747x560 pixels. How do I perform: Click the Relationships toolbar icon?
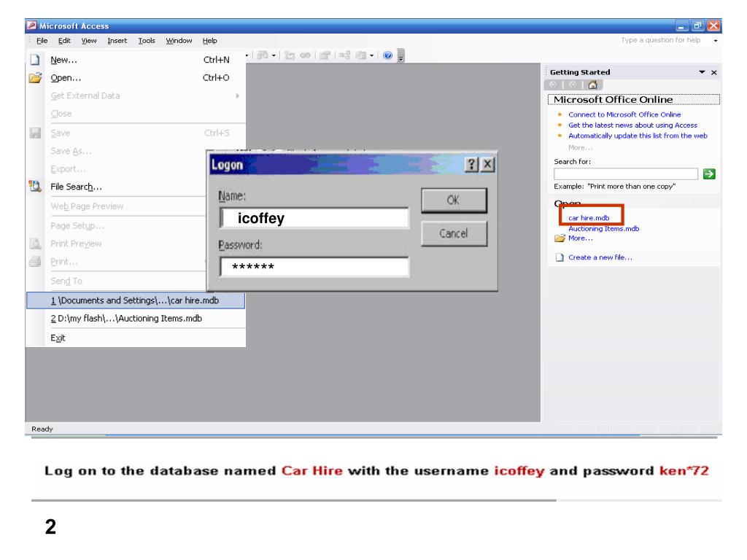pyautogui.click(x=345, y=55)
